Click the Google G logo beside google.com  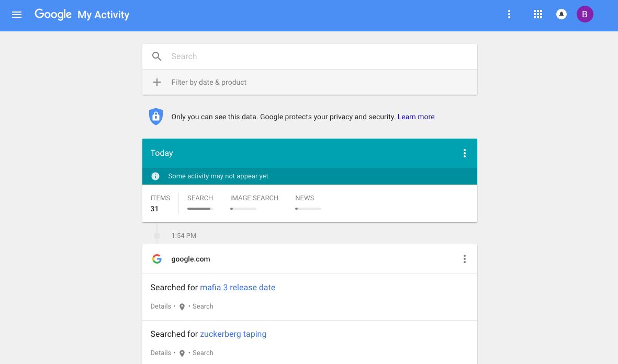click(156, 259)
